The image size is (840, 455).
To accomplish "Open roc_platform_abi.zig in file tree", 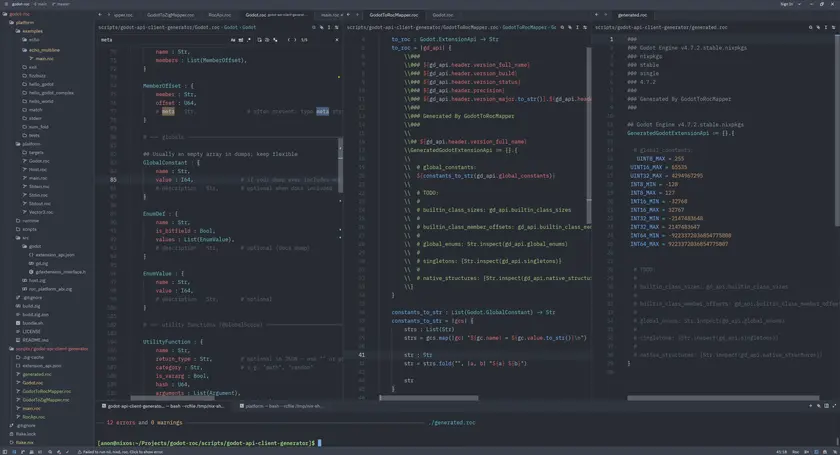I will [47, 289].
